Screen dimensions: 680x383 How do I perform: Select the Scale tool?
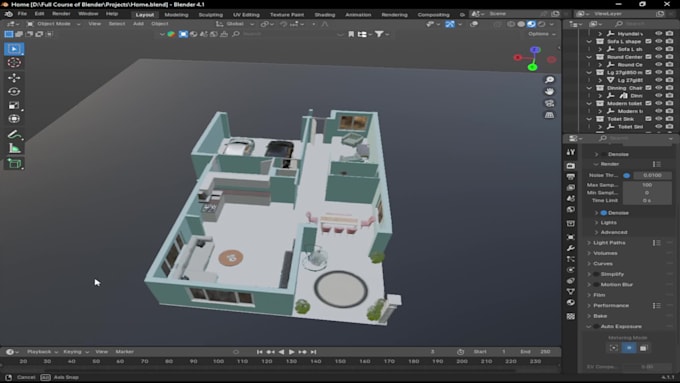(x=14, y=105)
